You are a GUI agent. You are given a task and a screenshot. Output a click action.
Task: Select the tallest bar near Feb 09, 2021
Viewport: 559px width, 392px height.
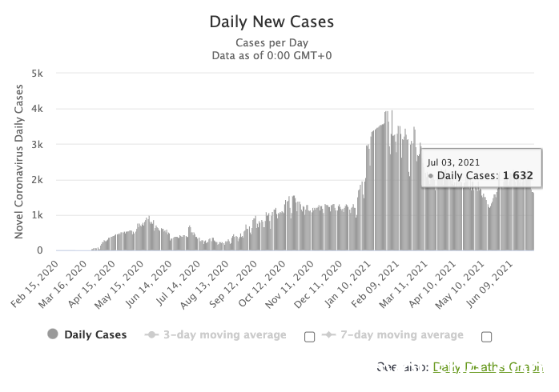point(392,181)
